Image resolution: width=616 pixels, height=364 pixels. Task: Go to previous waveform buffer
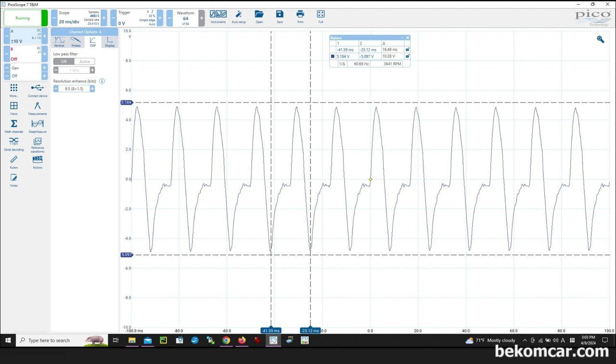click(x=169, y=18)
